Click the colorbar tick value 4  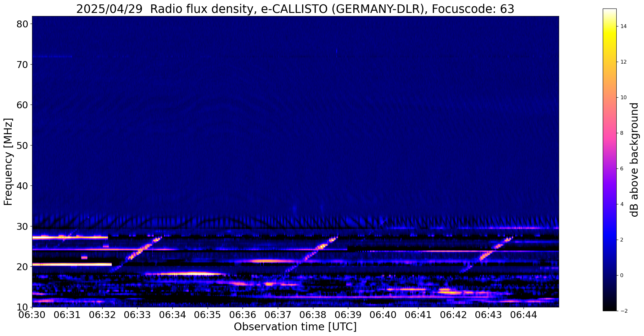(x=621, y=204)
